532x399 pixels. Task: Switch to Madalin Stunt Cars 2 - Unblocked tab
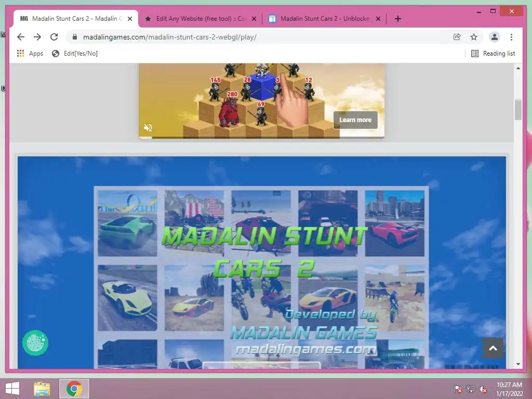click(324, 19)
